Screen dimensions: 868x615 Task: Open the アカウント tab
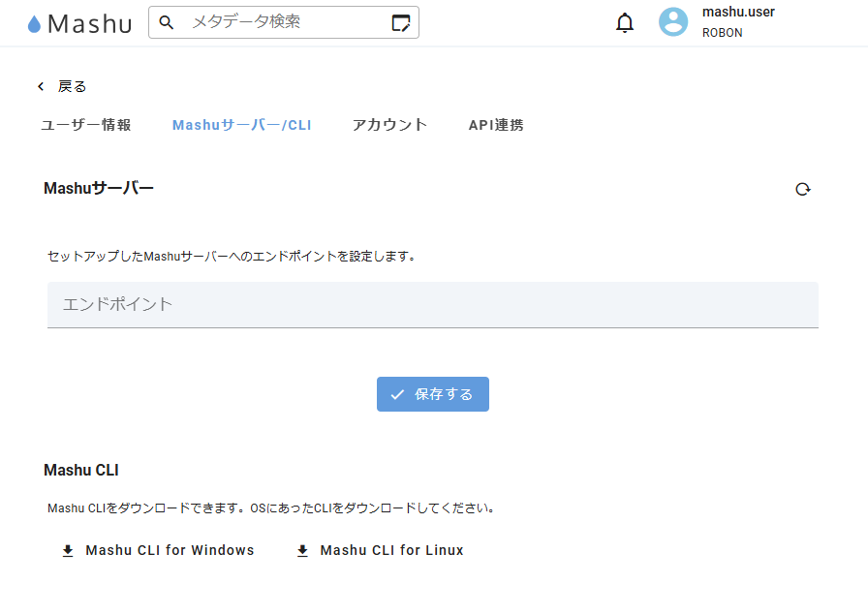pos(389,125)
